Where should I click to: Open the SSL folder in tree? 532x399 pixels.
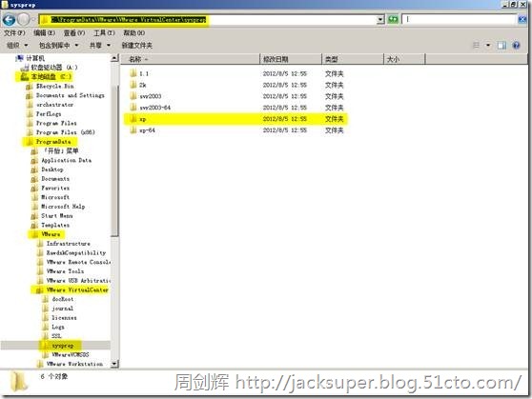pyautogui.click(x=56, y=336)
